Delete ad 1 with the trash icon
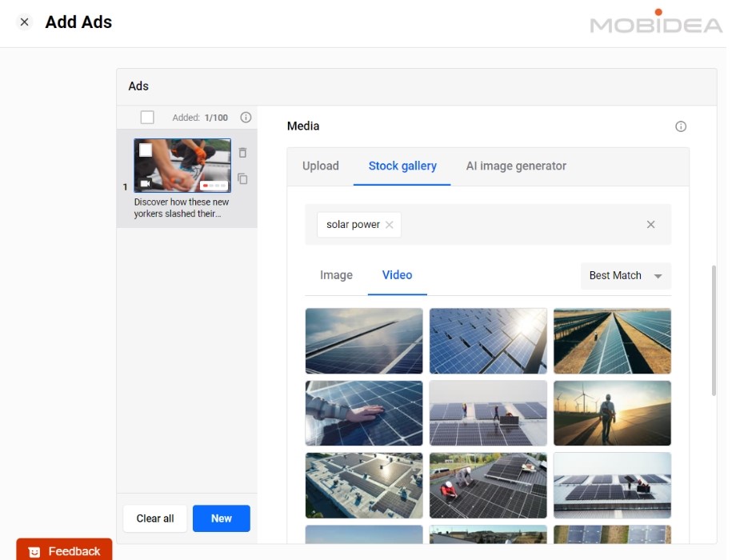Image resolution: width=736 pixels, height=560 pixels. pos(242,153)
